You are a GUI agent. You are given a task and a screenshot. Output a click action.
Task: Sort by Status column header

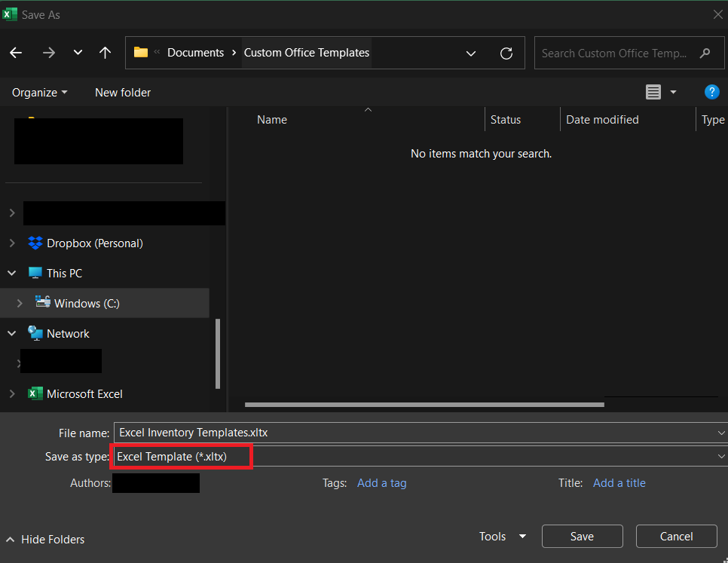pos(506,120)
